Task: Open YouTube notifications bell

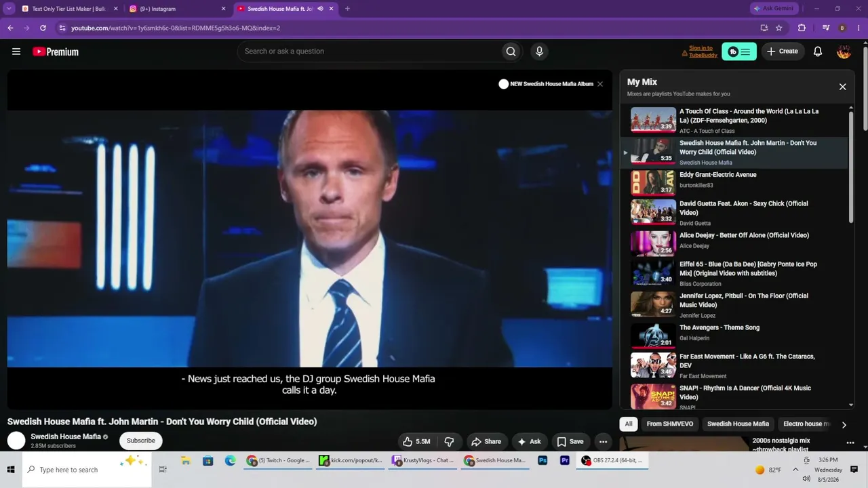Action: [x=818, y=52]
